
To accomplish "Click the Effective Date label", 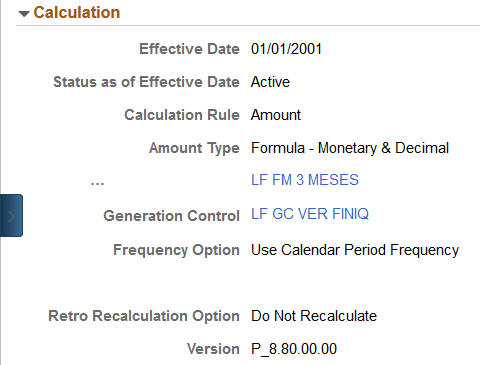I will pos(189,49).
